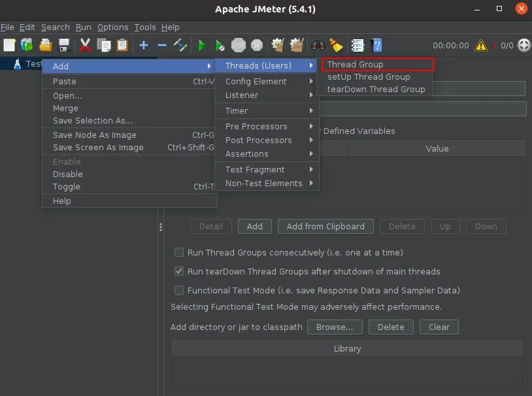The width and height of the screenshot is (532, 396).
Task: Click the warning triangle log icon
Action: click(481, 45)
